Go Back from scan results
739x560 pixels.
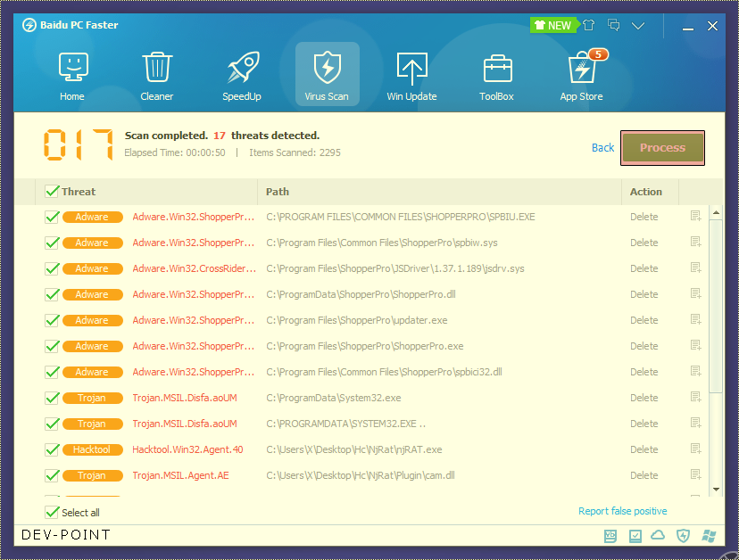(602, 147)
